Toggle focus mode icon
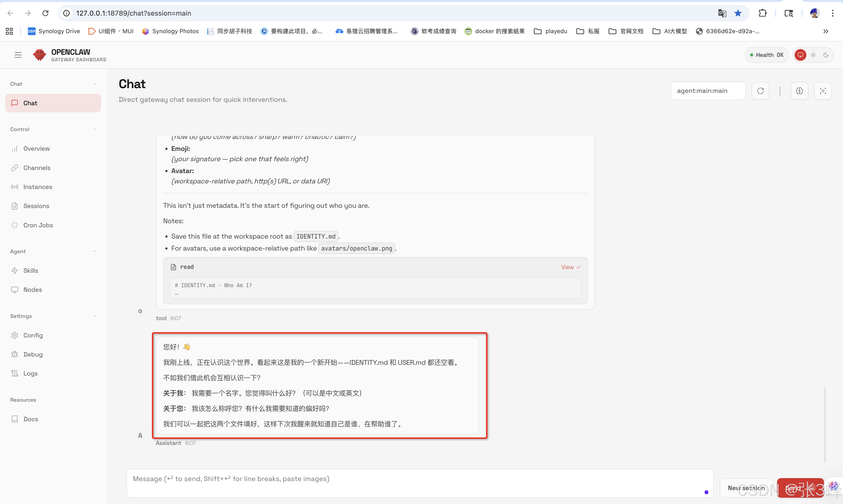 tap(823, 91)
